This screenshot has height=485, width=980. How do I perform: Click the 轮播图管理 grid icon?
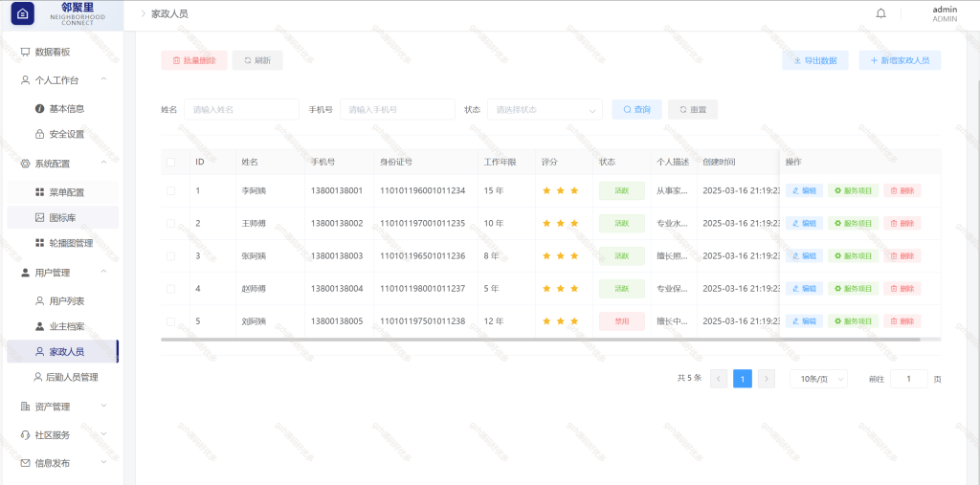coord(39,243)
